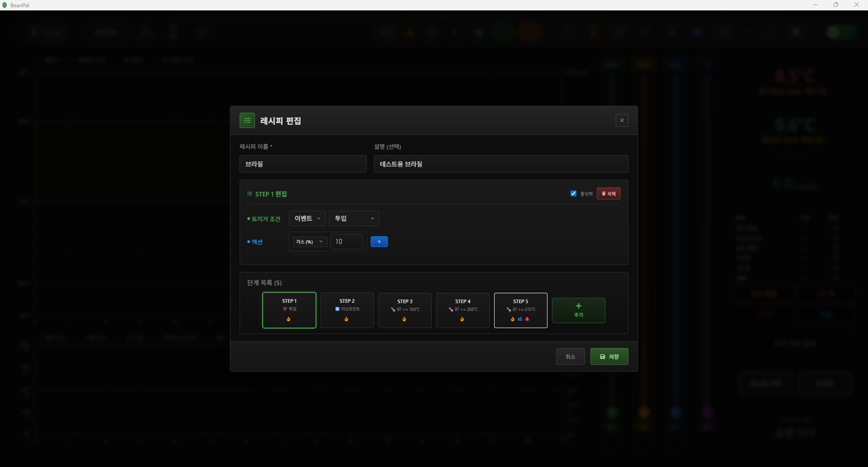Close the 레시피 편집 dialog with X
The height and width of the screenshot is (467, 868).
tap(622, 120)
